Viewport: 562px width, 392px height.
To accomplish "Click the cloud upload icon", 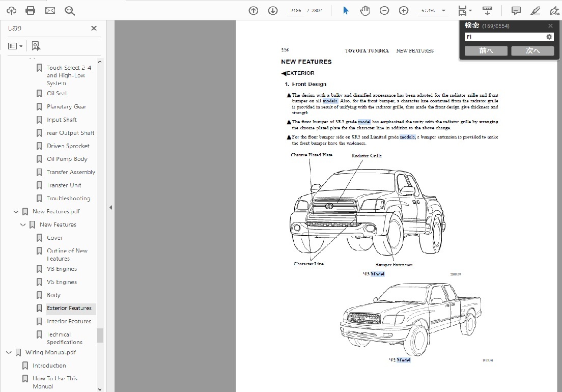I will point(12,11).
